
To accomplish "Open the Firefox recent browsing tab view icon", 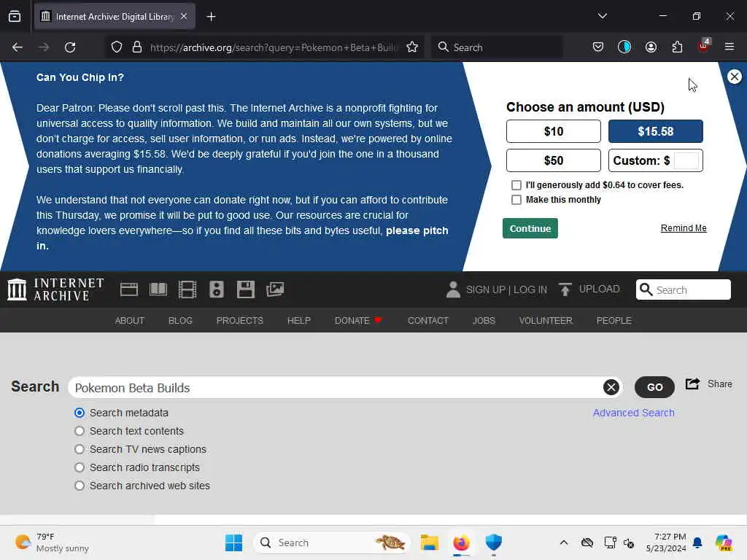I will [15, 17].
